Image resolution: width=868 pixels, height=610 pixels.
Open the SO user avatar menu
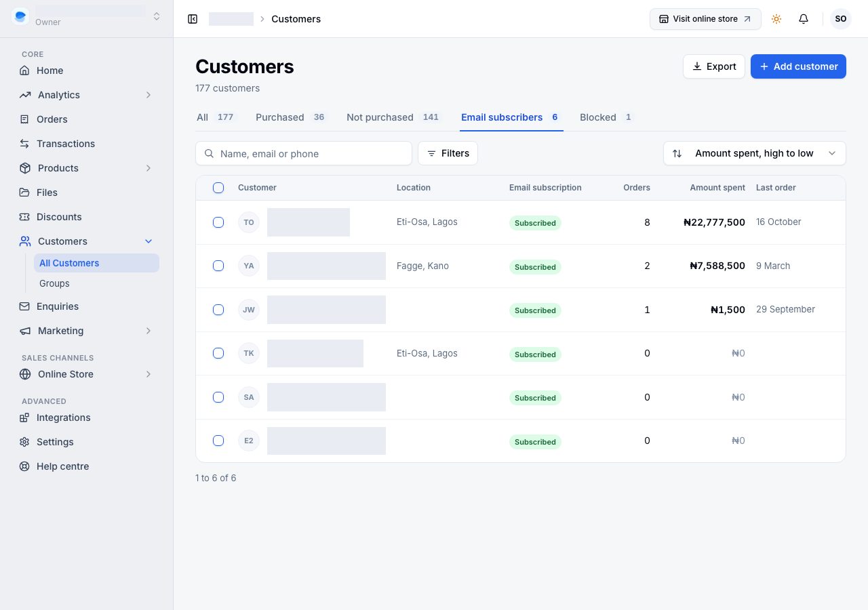(841, 19)
